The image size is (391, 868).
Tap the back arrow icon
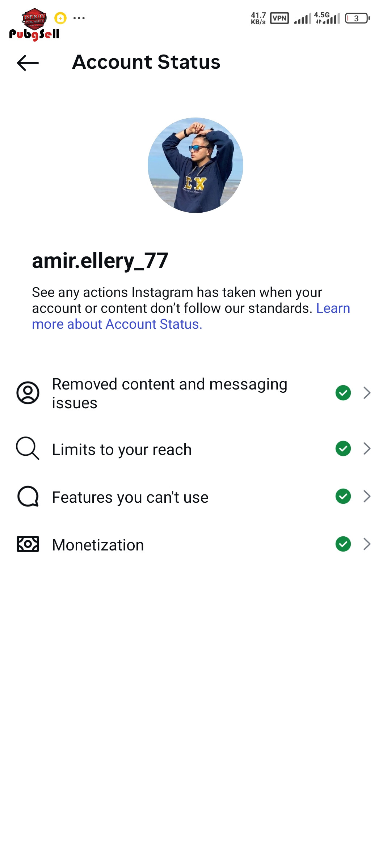pos(28,63)
